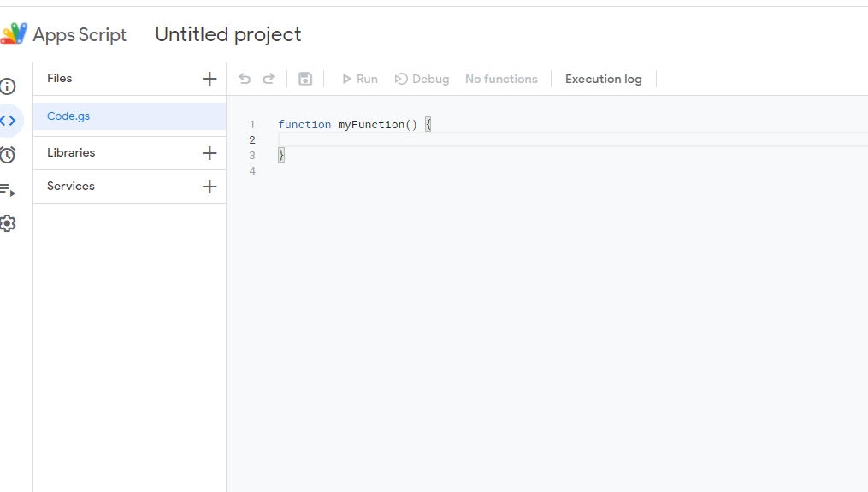Open the Overview info icon in sidebar
The height and width of the screenshot is (492, 868).
coord(8,86)
